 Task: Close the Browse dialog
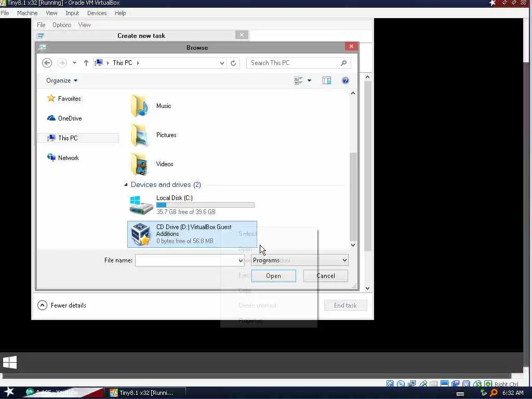351,46
